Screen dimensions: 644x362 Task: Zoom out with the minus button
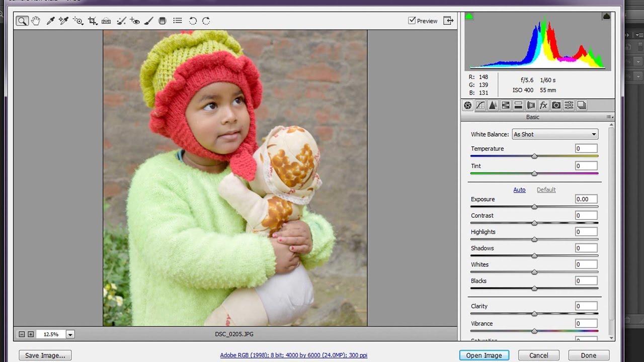tap(22, 334)
